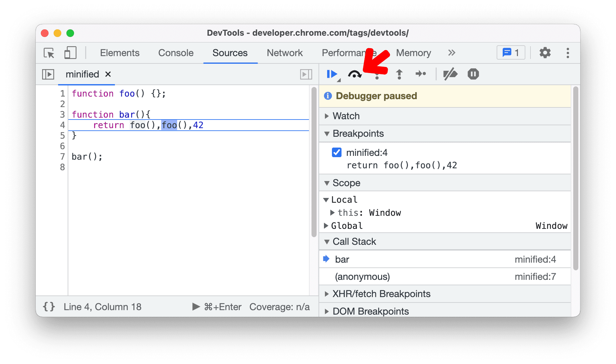Click the pretty-print source code button
This screenshot has width=616, height=364.
tap(50, 308)
